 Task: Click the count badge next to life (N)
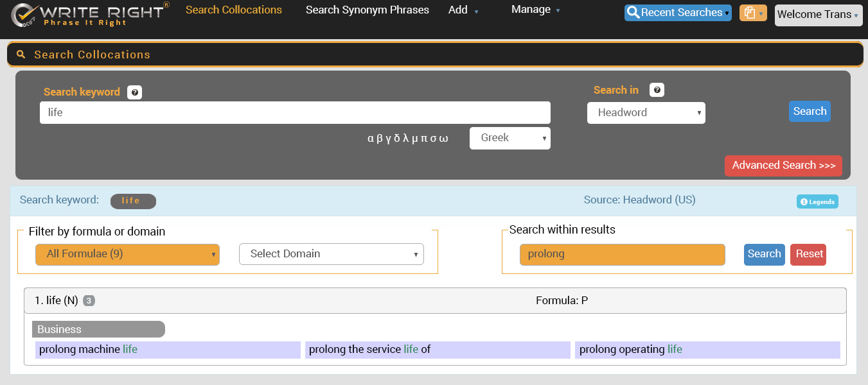coord(89,300)
